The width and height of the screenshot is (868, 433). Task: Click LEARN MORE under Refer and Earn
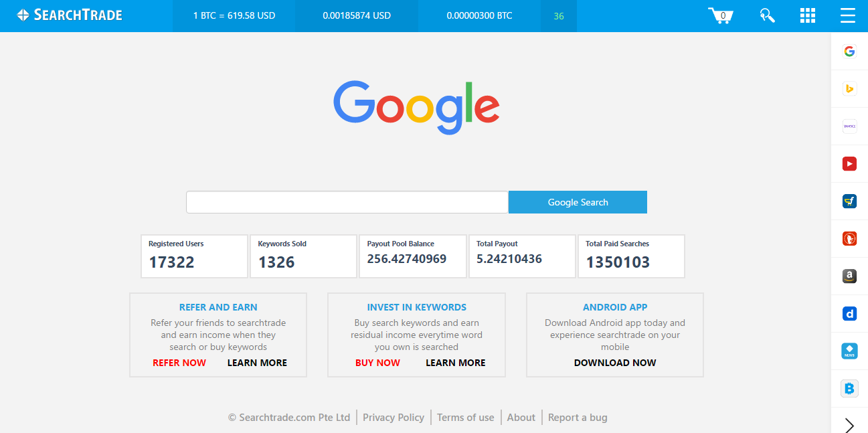257,363
